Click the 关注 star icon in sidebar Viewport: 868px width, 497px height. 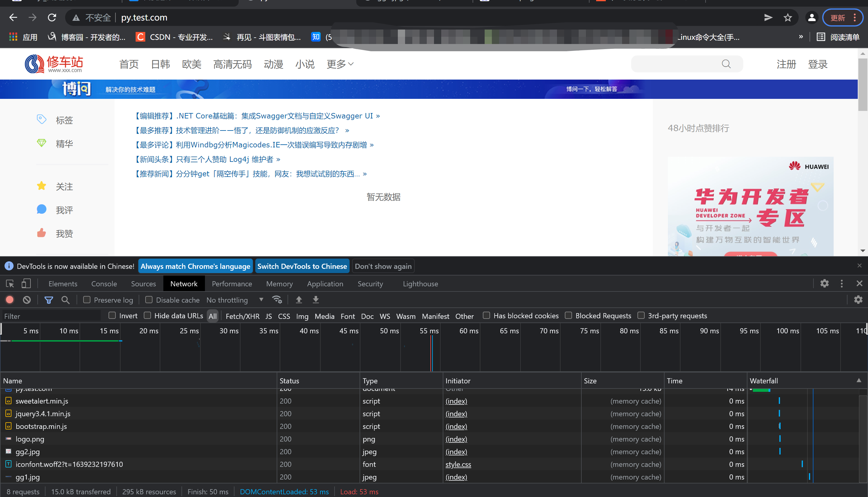point(41,186)
